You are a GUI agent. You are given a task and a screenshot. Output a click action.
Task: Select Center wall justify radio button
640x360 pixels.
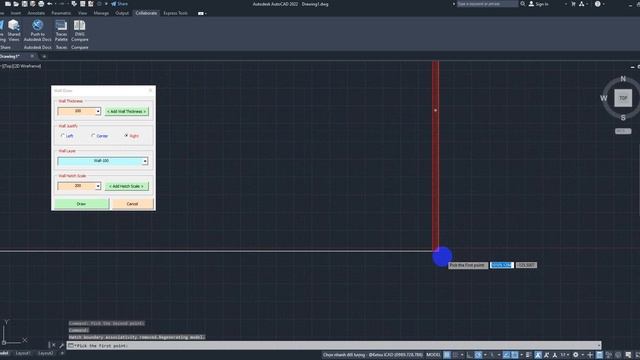point(93,136)
